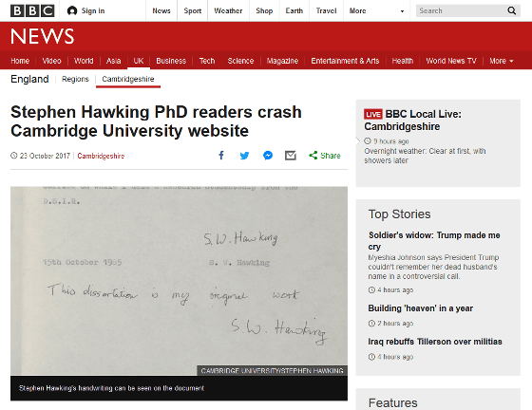Screen dimensions: 532x410
Task: Open the Shop link
Action: [x=264, y=10]
